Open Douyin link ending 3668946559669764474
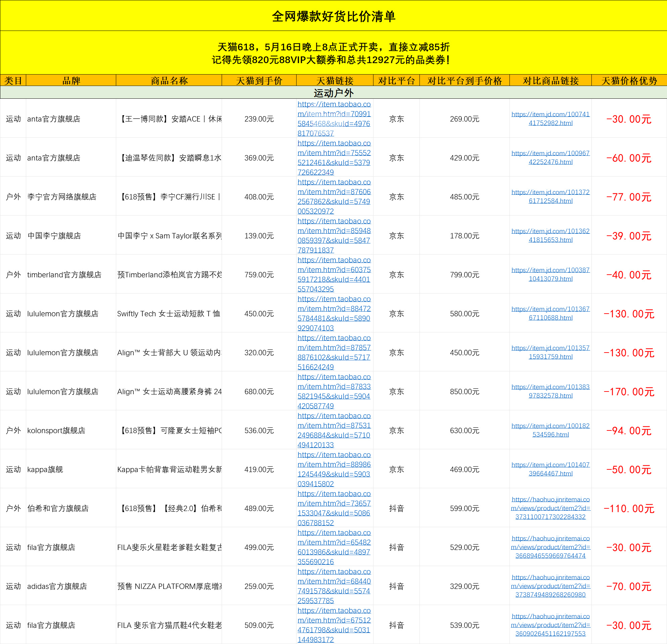 pyautogui.click(x=550, y=547)
